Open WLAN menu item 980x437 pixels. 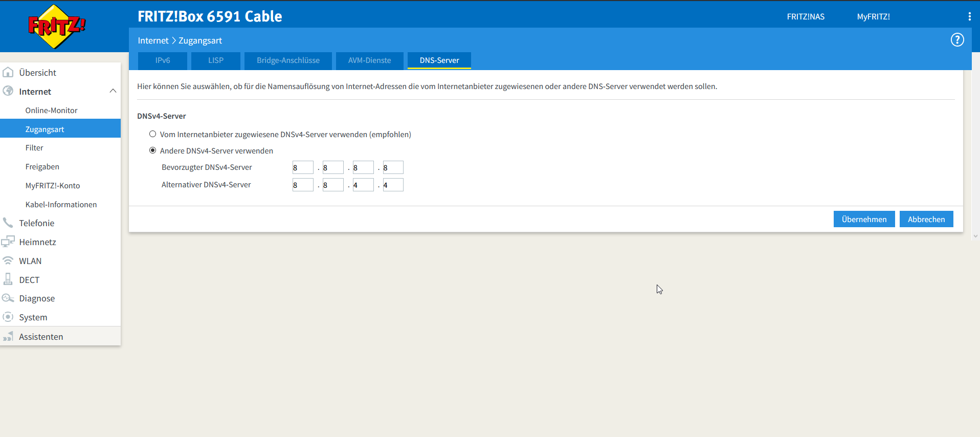coord(60,260)
